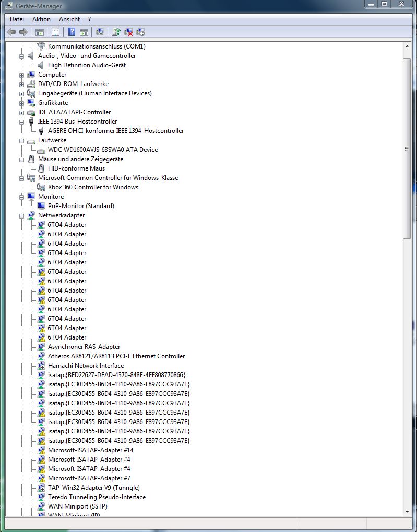
Task: Open the Datei menu
Action: tap(17, 19)
